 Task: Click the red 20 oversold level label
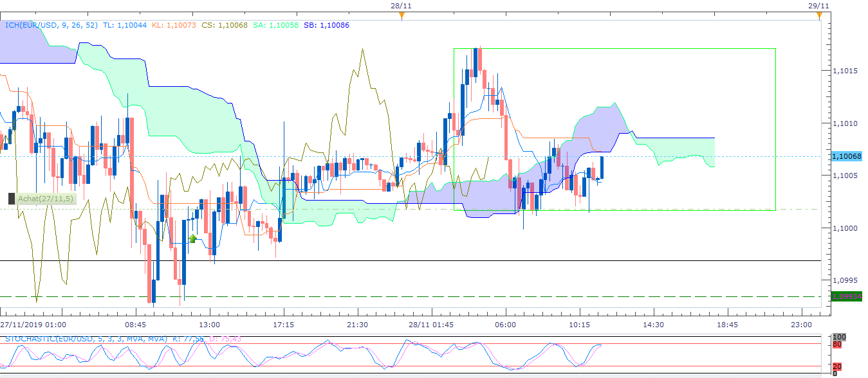(837, 366)
